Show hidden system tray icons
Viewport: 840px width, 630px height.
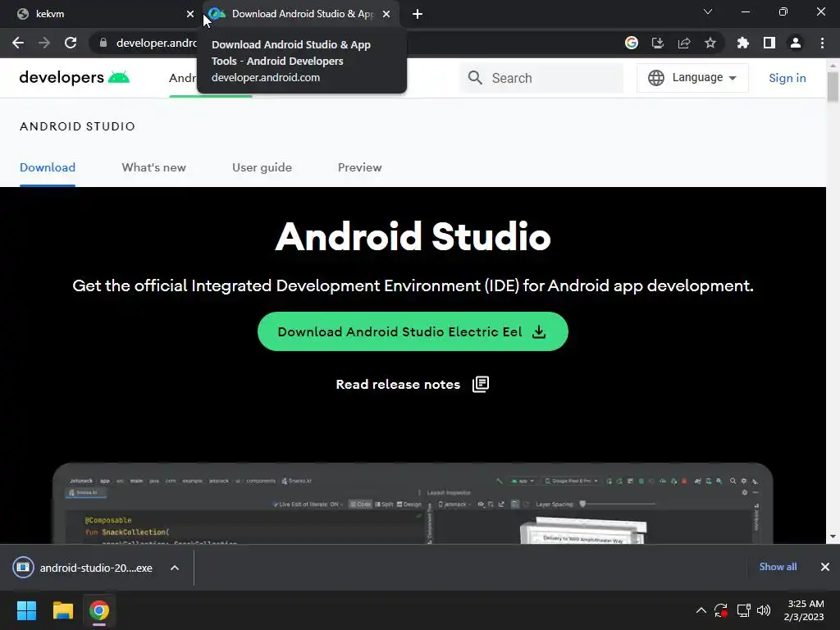point(701,610)
